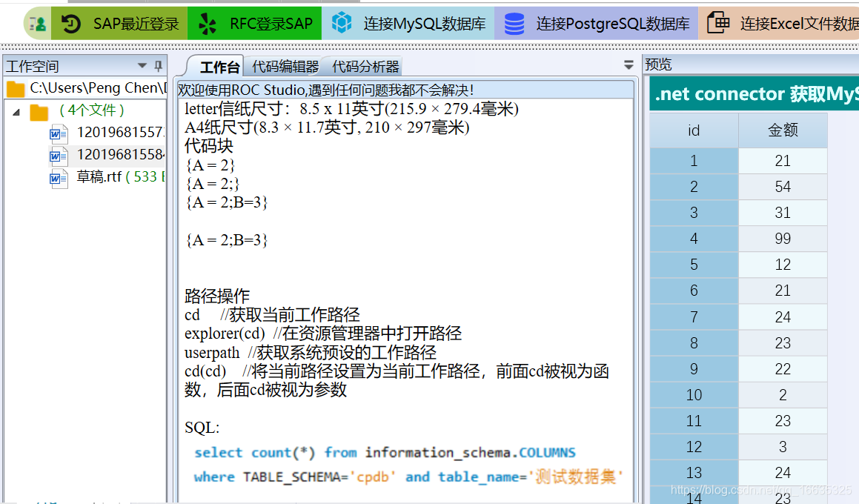Pin the 工作空间 panel with the pin icon
Viewport: 859px width, 504px height.
click(157, 66)
